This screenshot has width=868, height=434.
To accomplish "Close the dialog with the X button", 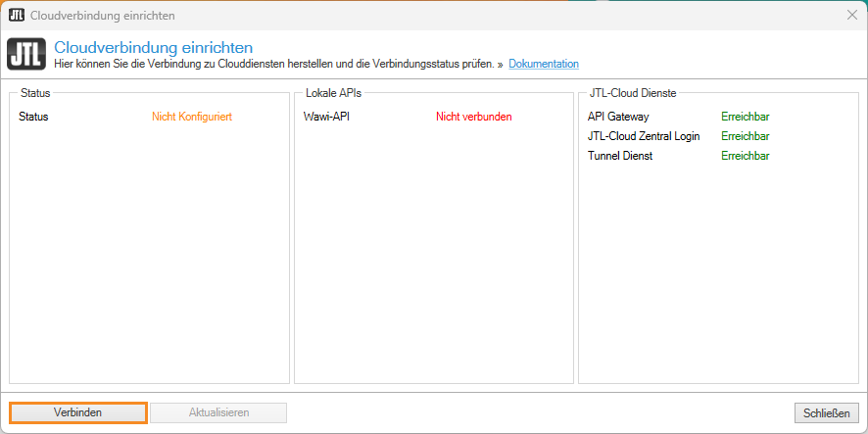I will pos(851,16).
